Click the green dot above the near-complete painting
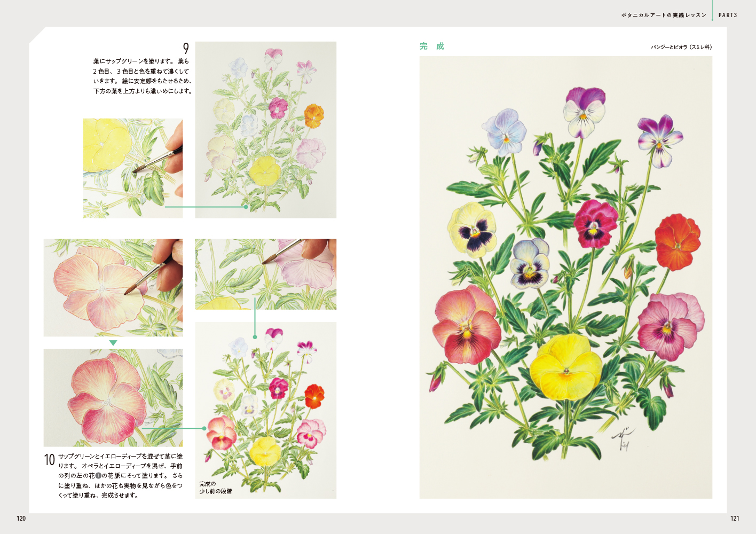The image size is (756, 534). (255, 337)
